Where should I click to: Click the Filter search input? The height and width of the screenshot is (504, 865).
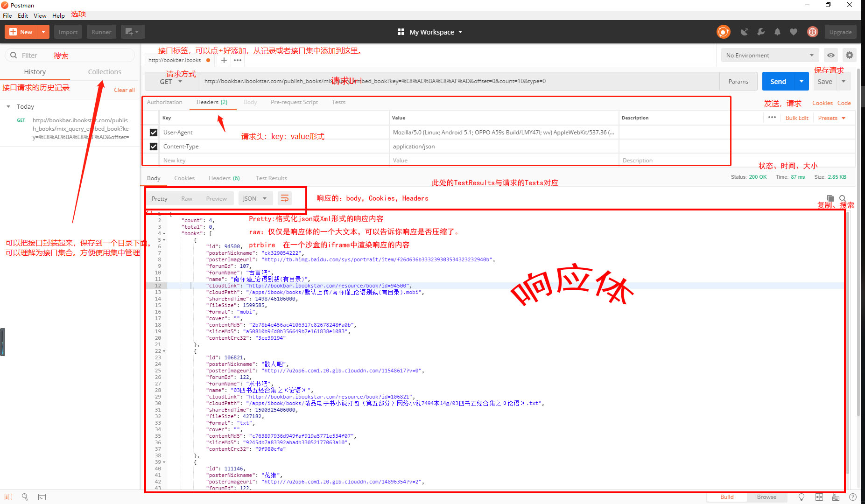70,55
